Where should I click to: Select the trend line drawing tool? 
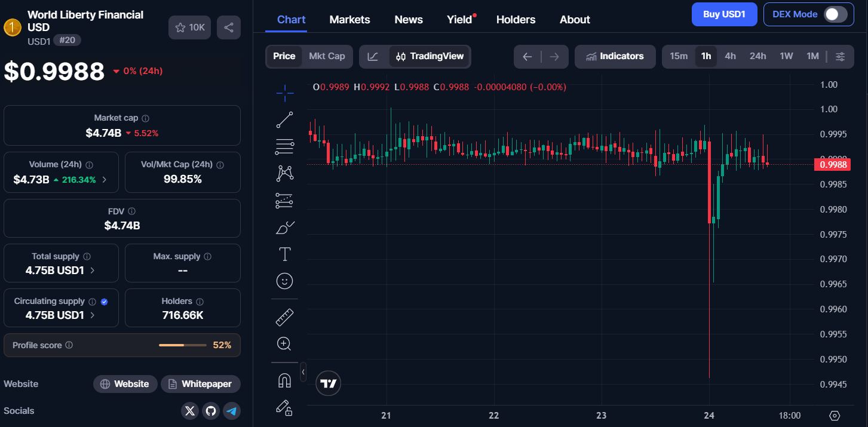point(285,119)
